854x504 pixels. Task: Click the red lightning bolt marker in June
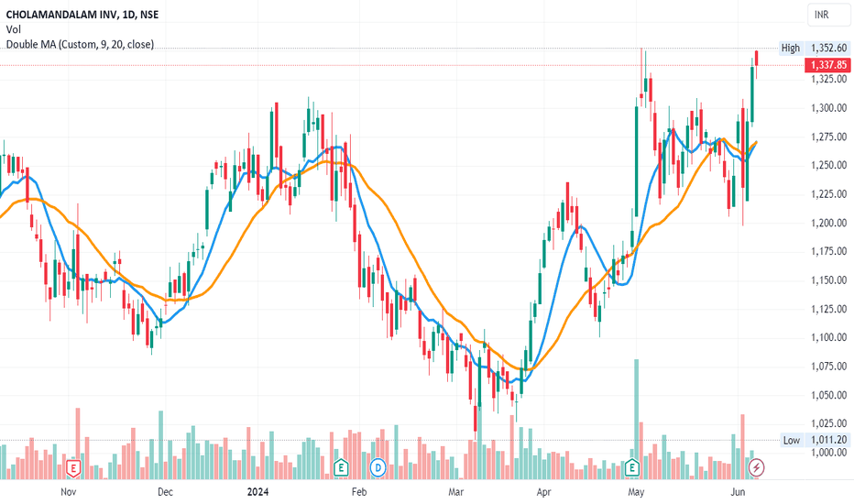click(756, 467)
